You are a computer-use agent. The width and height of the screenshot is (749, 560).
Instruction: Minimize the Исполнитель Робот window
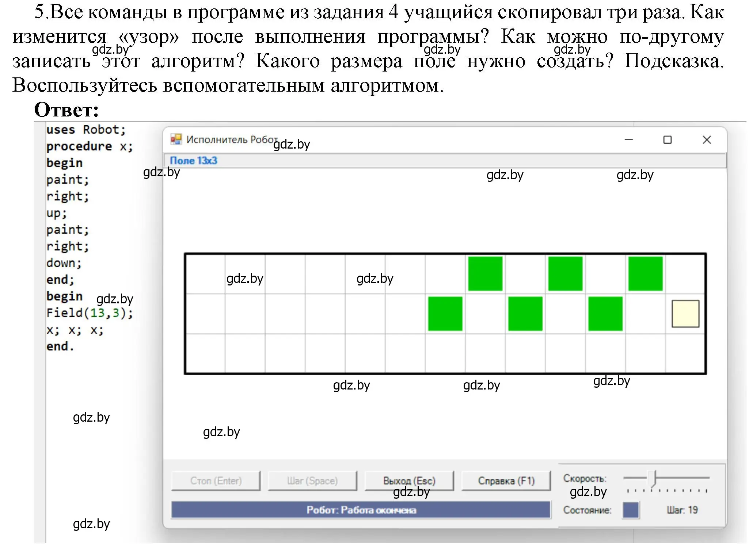[629, 139]
